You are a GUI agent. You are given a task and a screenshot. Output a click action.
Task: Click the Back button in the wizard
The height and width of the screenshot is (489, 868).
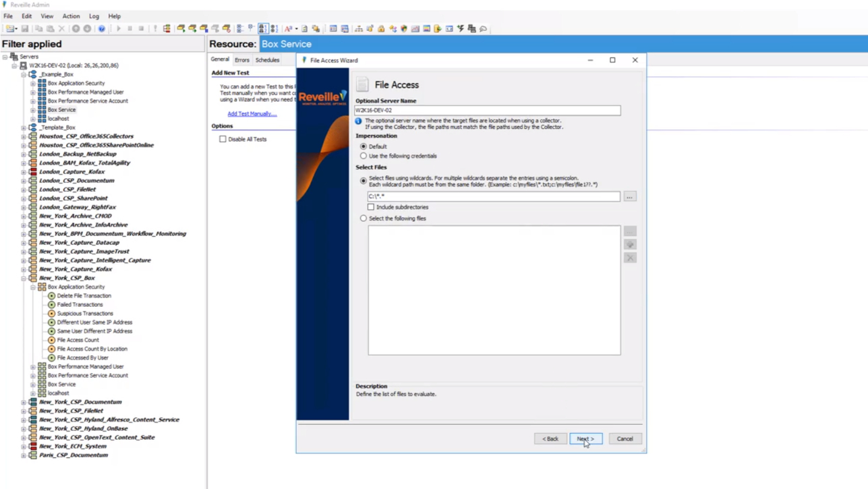(550, 438)
